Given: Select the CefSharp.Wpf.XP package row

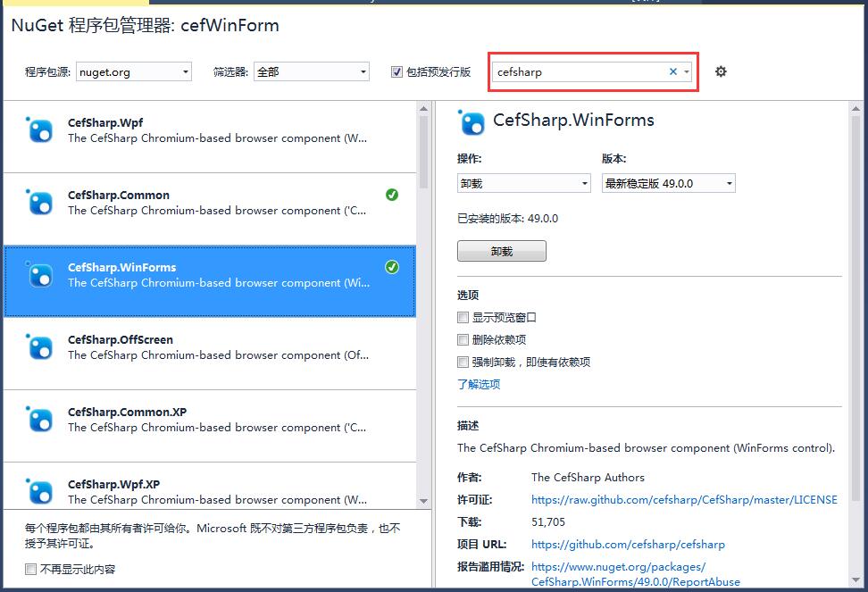Looking at the screenshot, I should (210, 486).
